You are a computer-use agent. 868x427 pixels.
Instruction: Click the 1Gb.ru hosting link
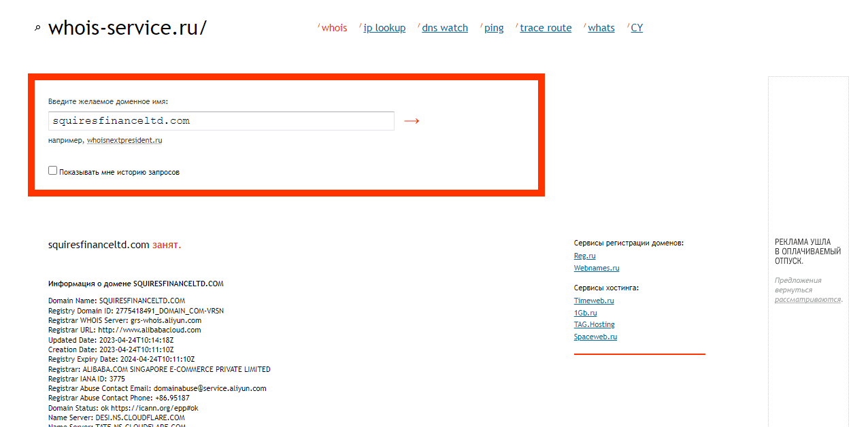(585, 313)
